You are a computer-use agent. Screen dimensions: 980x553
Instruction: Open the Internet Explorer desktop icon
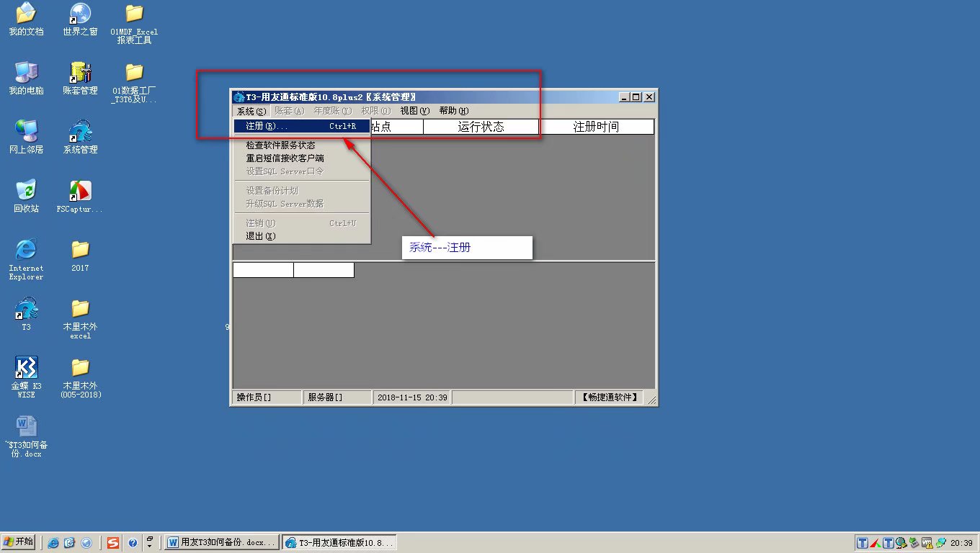[26, 250]
